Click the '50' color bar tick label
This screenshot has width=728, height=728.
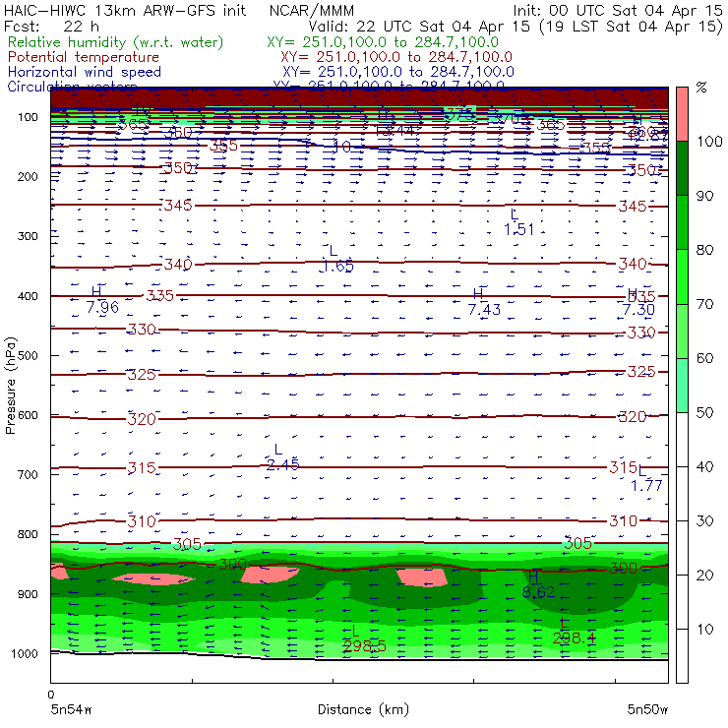(x=704, y=413)
